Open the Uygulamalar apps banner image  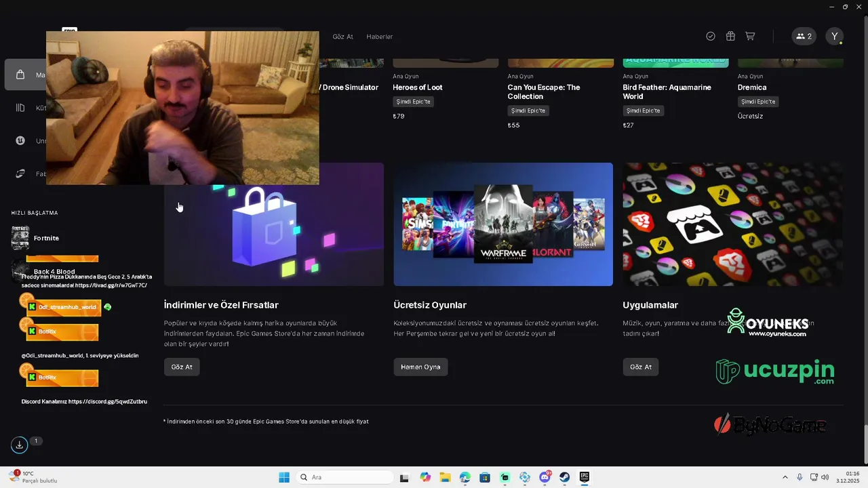733,224
